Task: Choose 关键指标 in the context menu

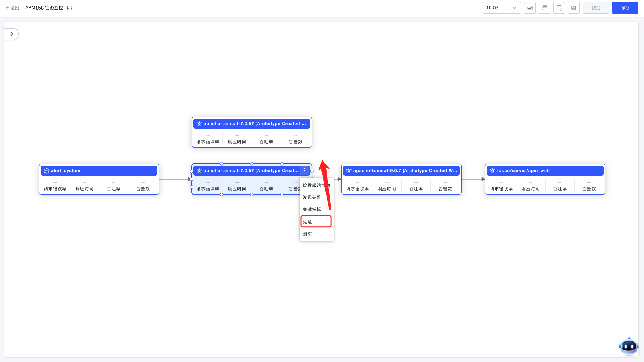Action: coord(312,210)
